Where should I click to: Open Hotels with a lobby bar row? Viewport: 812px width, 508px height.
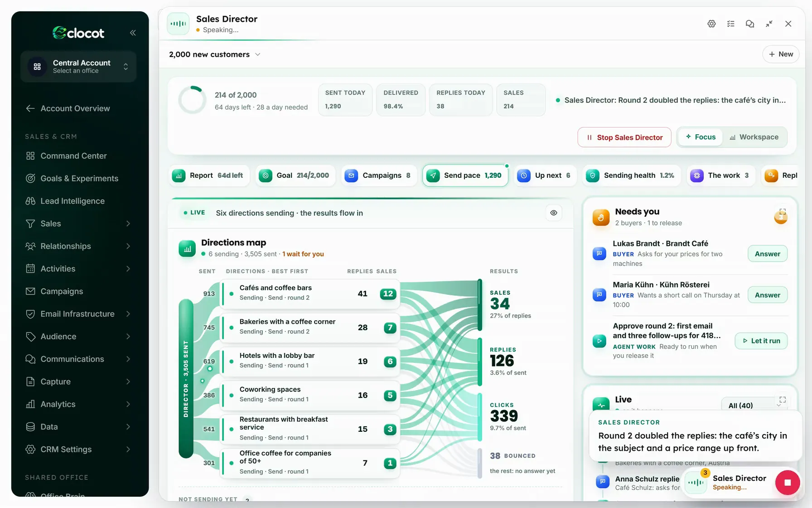(x=310, y=361)
